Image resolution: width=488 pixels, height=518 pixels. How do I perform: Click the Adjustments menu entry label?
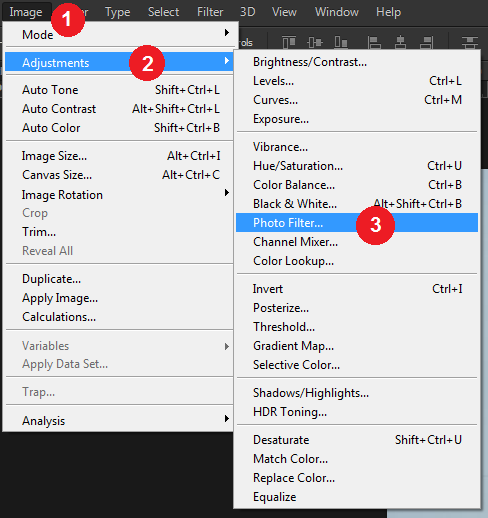(56, 63)
